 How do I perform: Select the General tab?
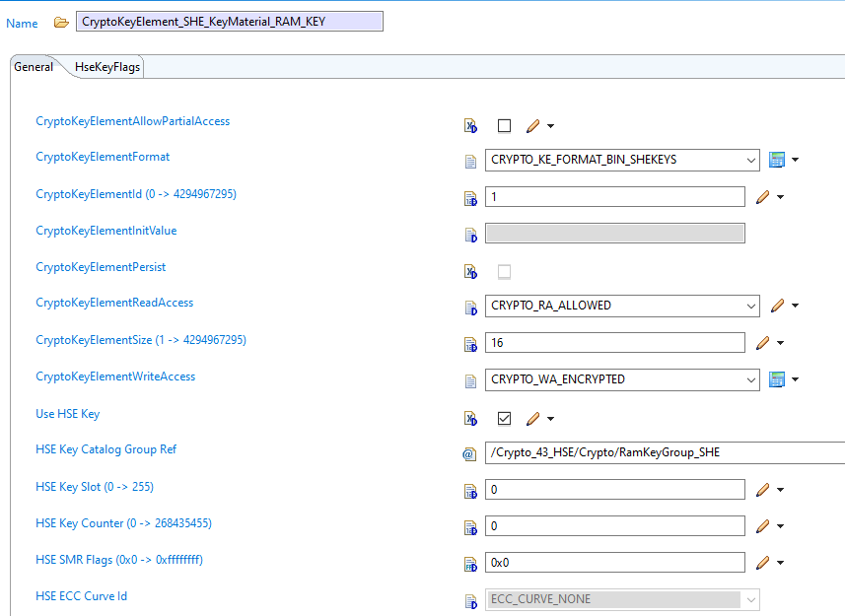(34, 67)
